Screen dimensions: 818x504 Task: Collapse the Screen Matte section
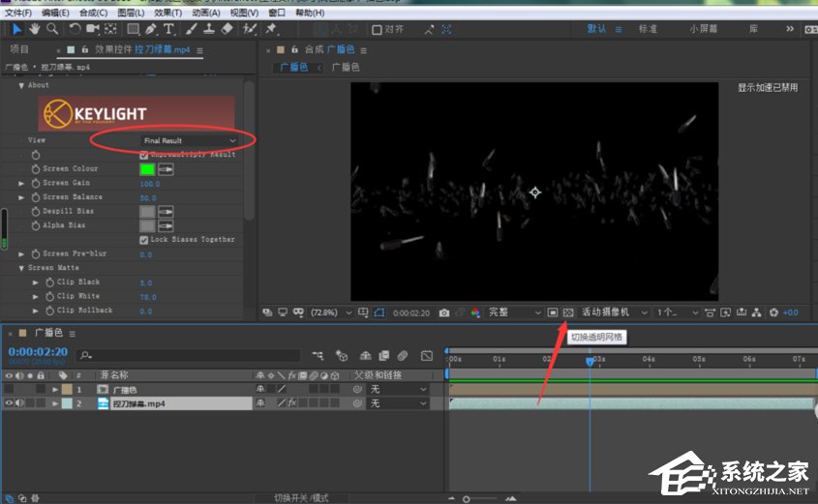22,268
